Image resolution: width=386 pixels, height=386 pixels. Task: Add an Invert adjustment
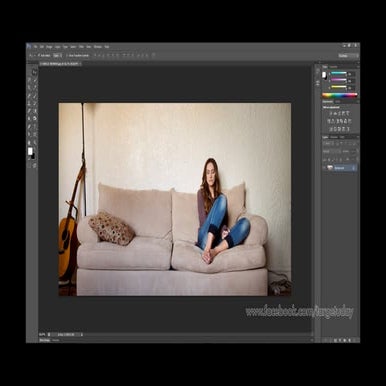tap(331, 129)
